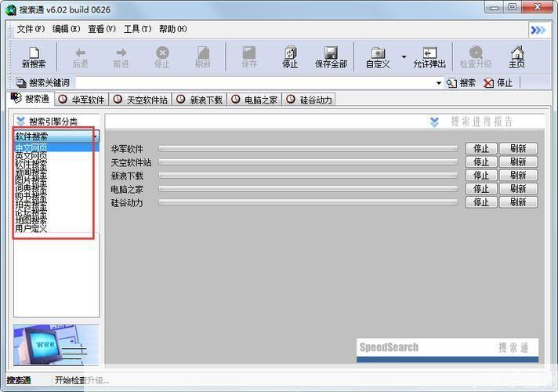Viewport: 558px width, 392px height.
Task: Click the 硅谷动力 progress bar
Action: coord(308,202)
